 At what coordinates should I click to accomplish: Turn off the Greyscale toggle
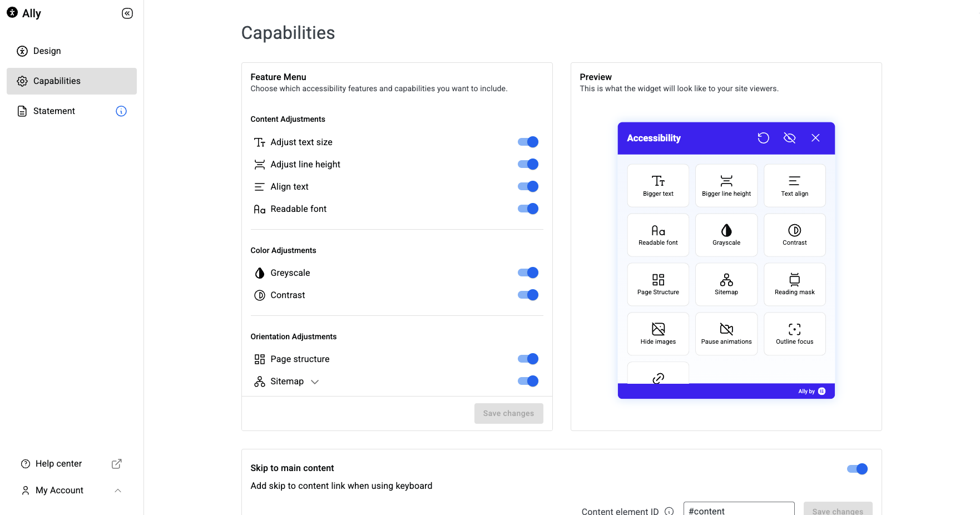[528, 273]
